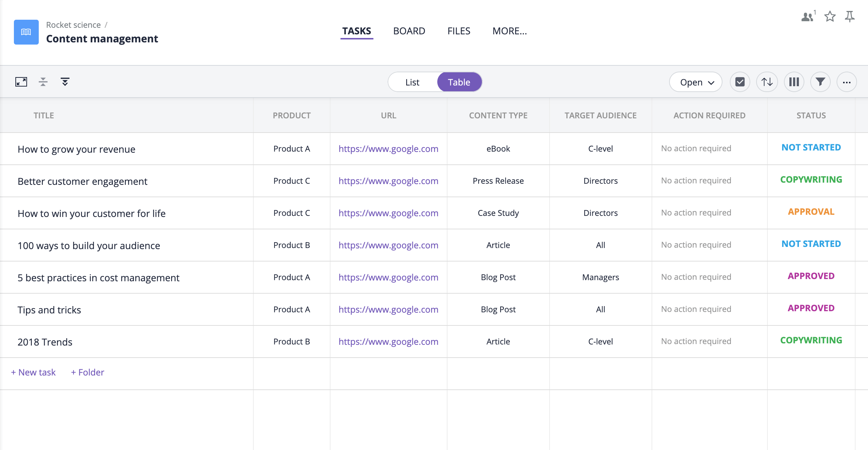868x450 pixels.
Task: Open the BOARD tab
Action: pos(409,31)
